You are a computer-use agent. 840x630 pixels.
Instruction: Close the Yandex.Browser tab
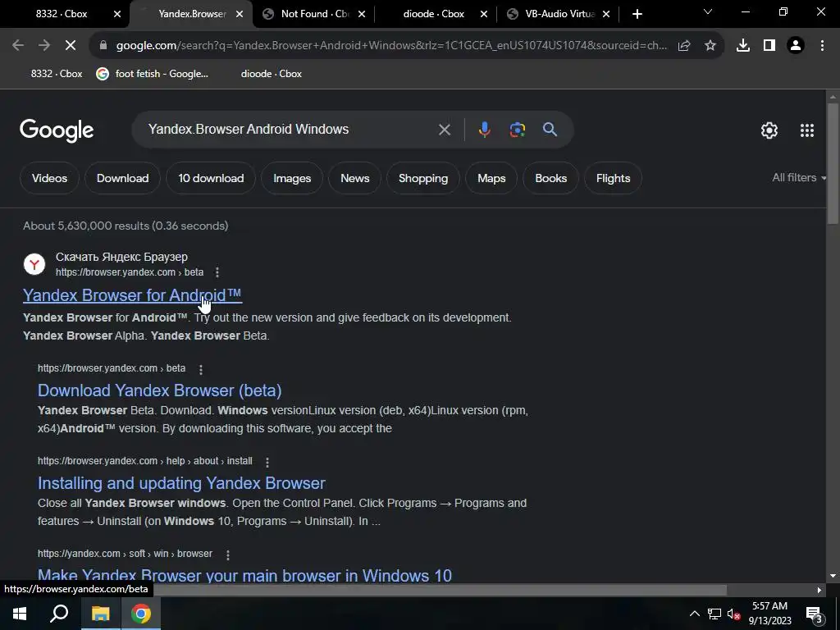[240, 14]
